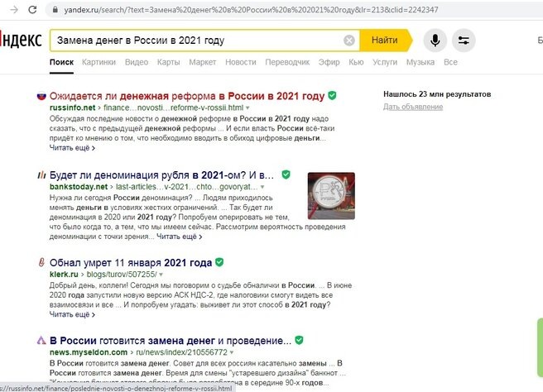Click the klerk.ru site favicon
543x392 pixels.
(41, 263)
